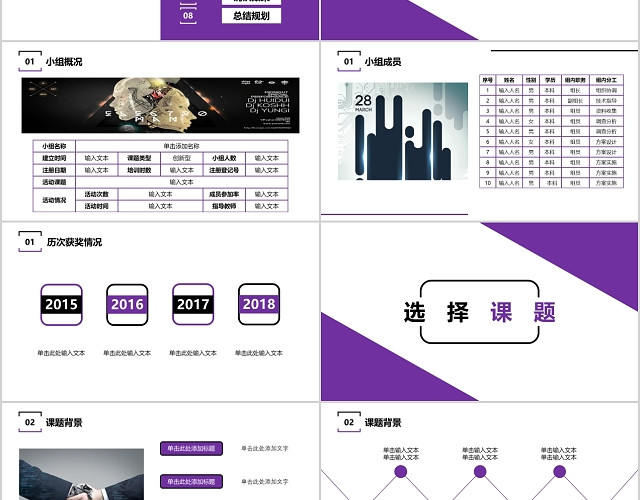
Task: Click the purple 课 character in the title
Action: click(x=501, y=312)
